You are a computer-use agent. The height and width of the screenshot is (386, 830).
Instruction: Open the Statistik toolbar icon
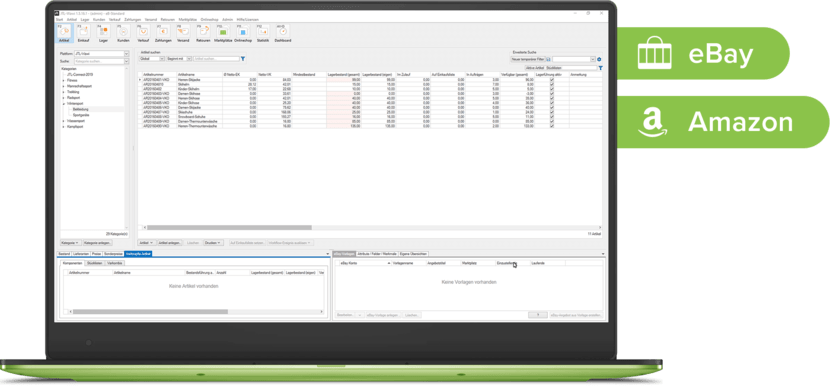coord(263,33)
